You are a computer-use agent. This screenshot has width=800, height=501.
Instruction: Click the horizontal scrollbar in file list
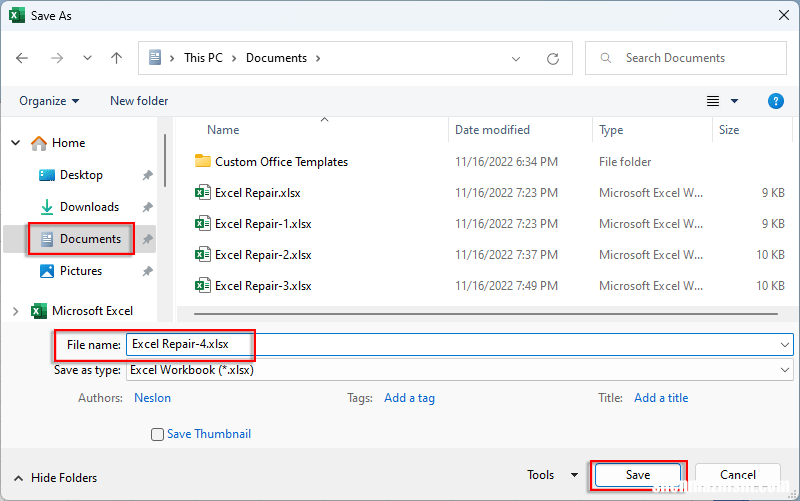485,314
